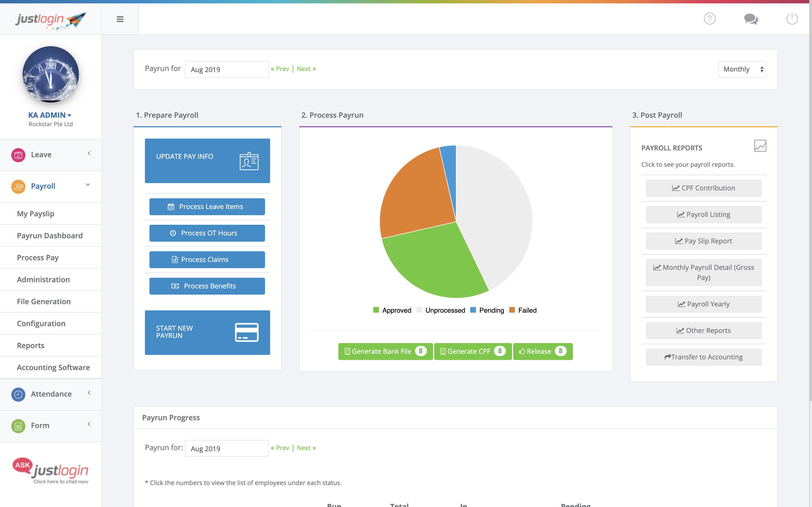Click the Payroll module icon

click(18, 186)
